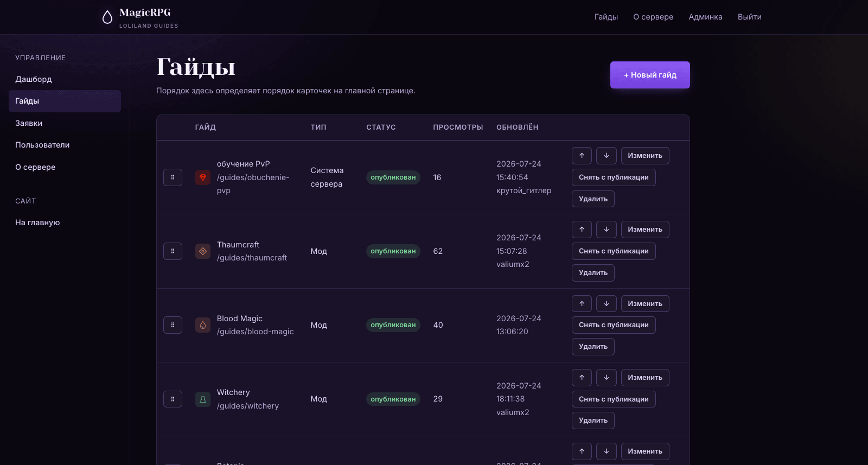Viewport: 868px width, 465px height.
Task: Open Пользователи in the sidebar
Action: tap(65, 145)
